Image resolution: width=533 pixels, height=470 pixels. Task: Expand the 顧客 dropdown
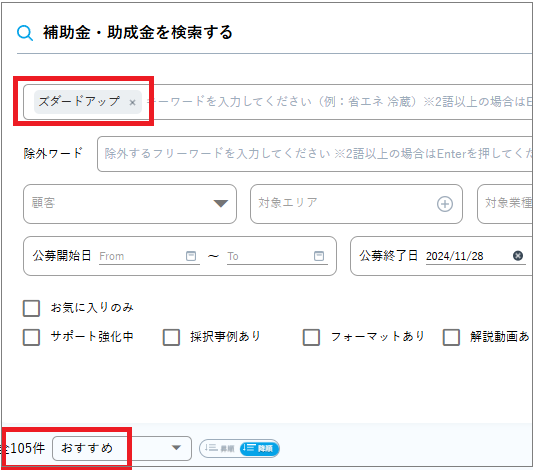(130, 204)
